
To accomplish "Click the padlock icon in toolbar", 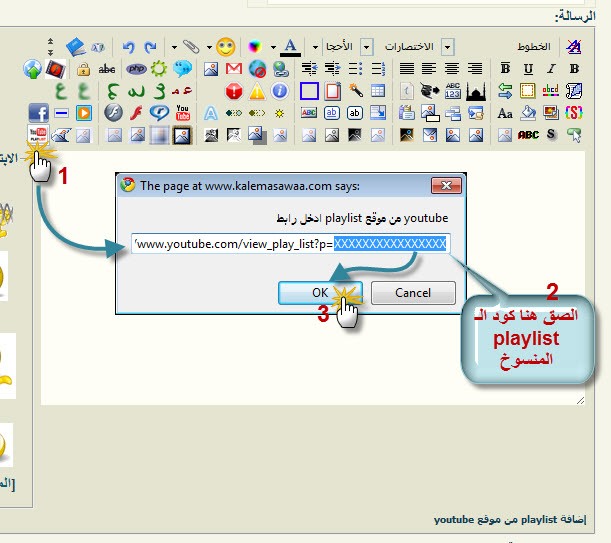I will click(x=83, y=69).
